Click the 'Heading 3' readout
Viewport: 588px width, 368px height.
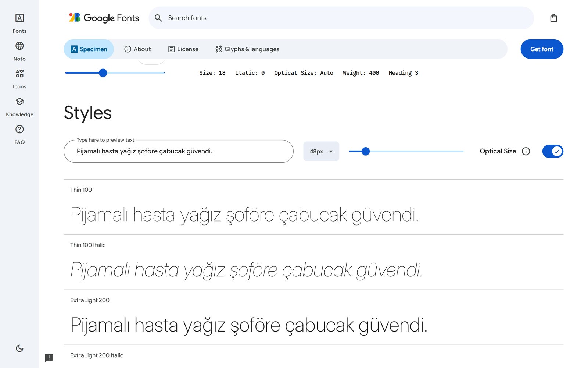coord(404,73)
